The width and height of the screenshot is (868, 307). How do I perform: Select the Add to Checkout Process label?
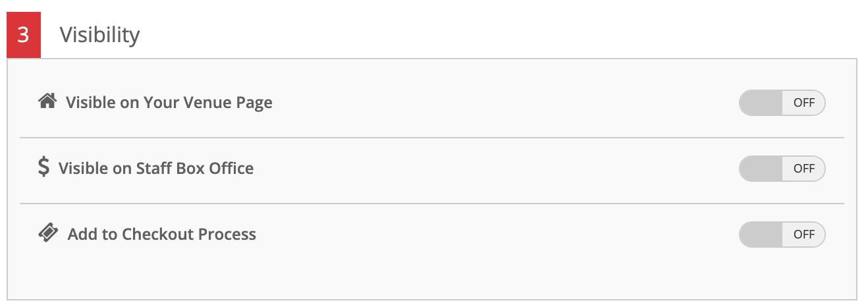coord(162,235)
